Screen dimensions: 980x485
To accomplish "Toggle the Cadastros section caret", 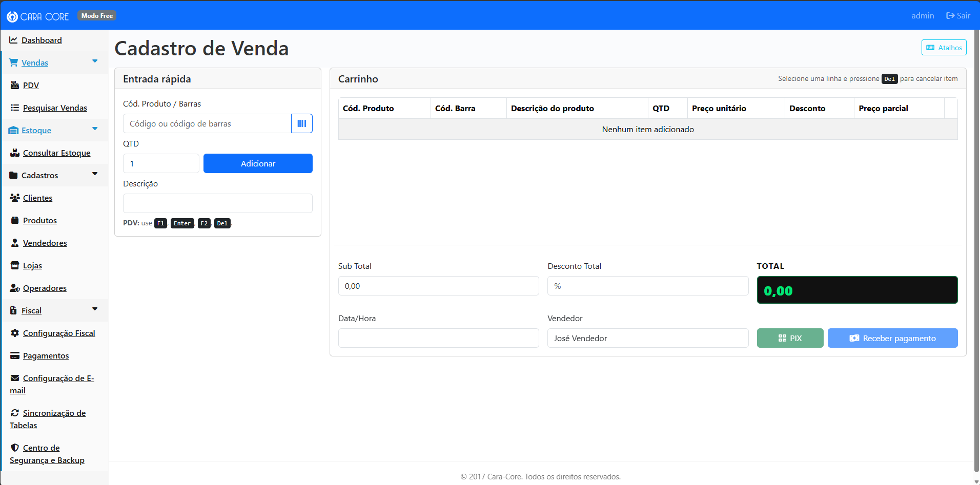I will click(x=95, y=174).
